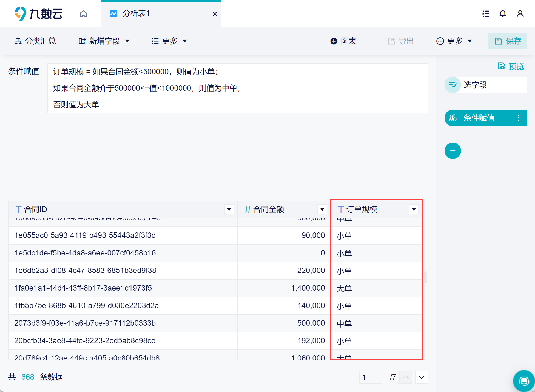Open the customer support chat bubble
The width and height of the screenshot is (535, 392).
[x=523, y=381]
